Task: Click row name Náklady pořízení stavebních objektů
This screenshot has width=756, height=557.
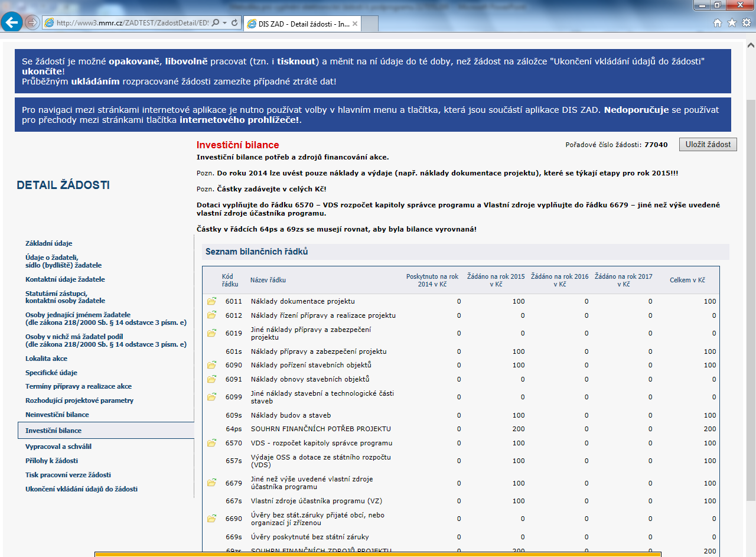Action: 311,365
